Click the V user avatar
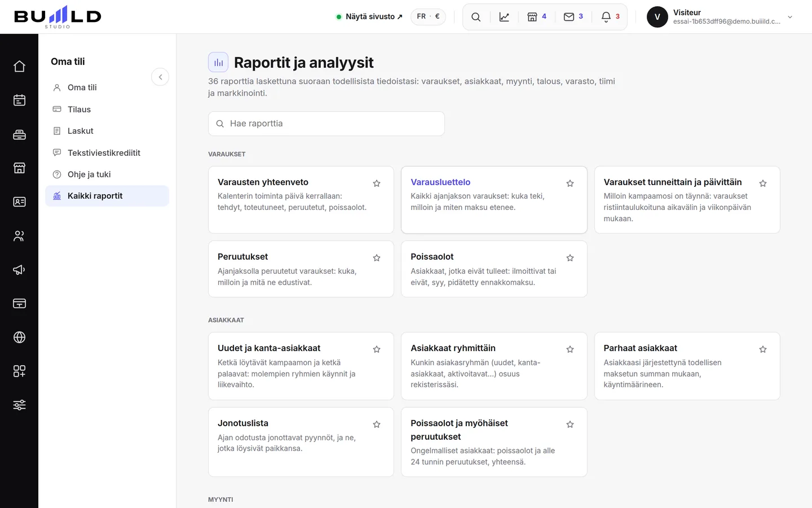This screenshot has height=508, width=812. click(x=657, y=17)
